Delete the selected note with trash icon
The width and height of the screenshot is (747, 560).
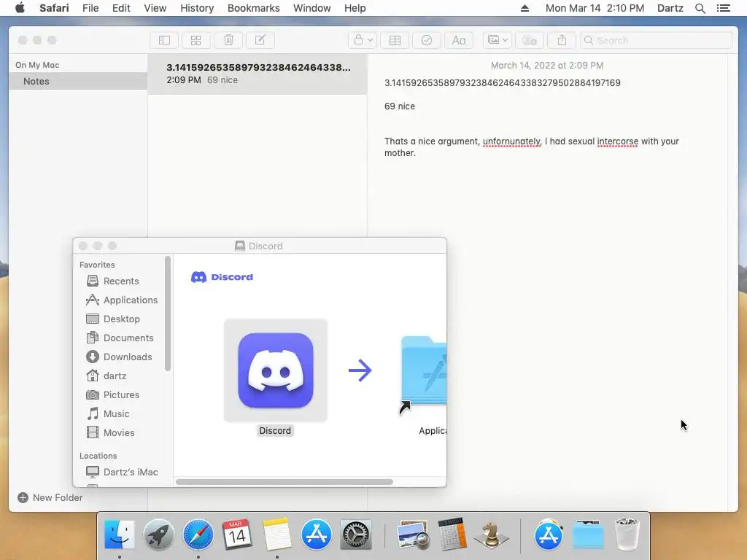[x=228, y=41]
